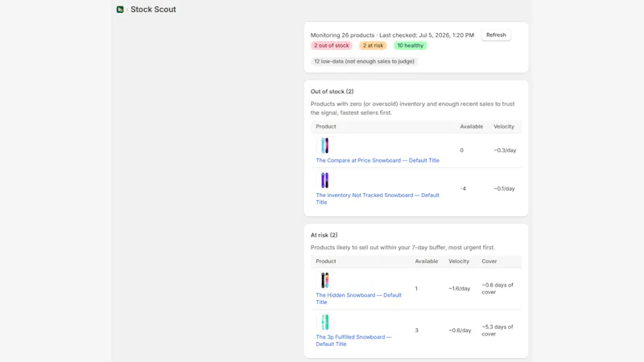This screenshot has height=362, width=644.
Task: Click the '10 healthy' badge
Action: pos(410,46)
